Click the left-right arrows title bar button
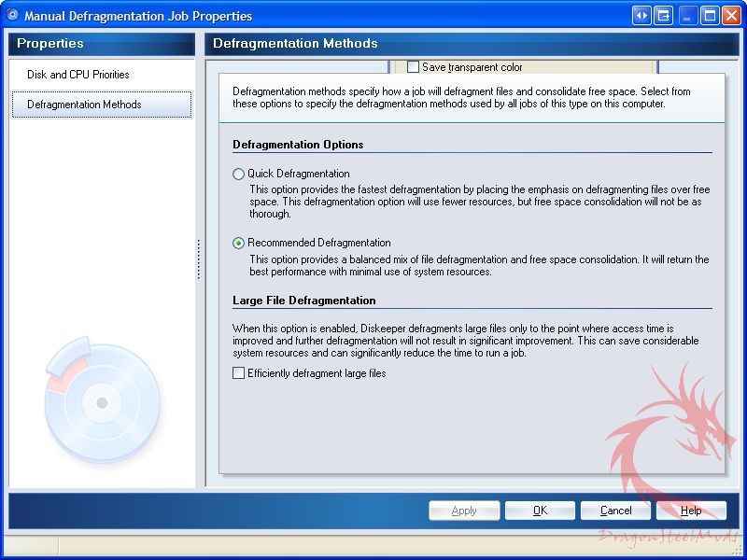The width and height of the screenshot is (747, 560). point(641,15)
